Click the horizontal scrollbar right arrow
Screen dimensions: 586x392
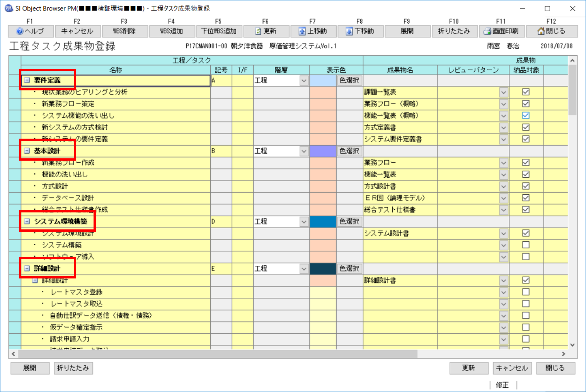[x=564, y=354]
